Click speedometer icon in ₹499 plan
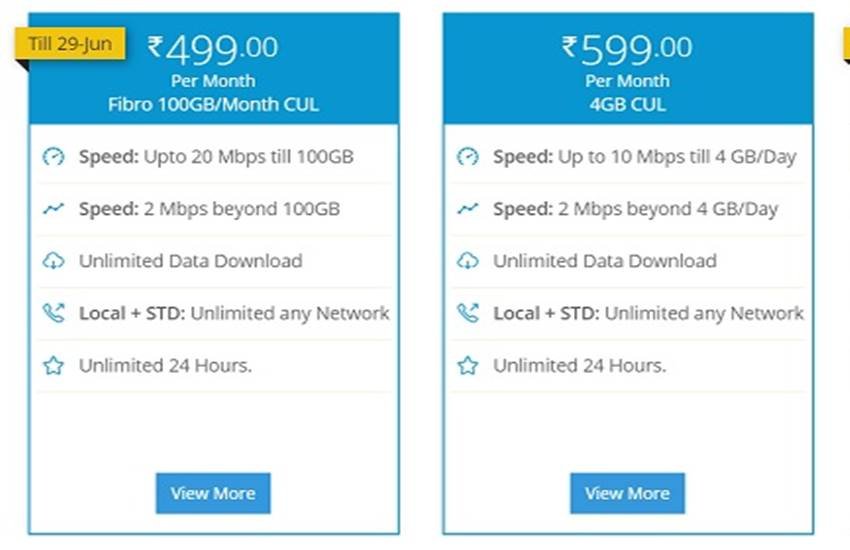Image resolution: width=850 pixels, height=550 pixels. (53, 157)
